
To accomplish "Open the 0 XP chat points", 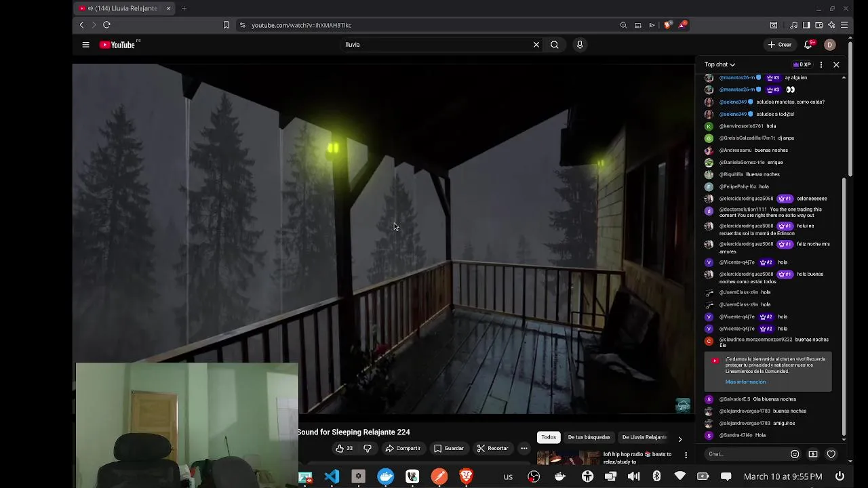I will (x=802, y=64).
